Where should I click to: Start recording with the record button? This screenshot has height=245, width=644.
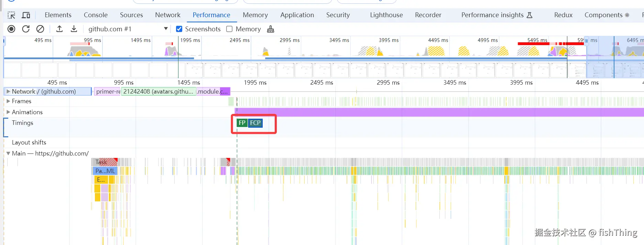pyautogui.click(x=11, y=29)
